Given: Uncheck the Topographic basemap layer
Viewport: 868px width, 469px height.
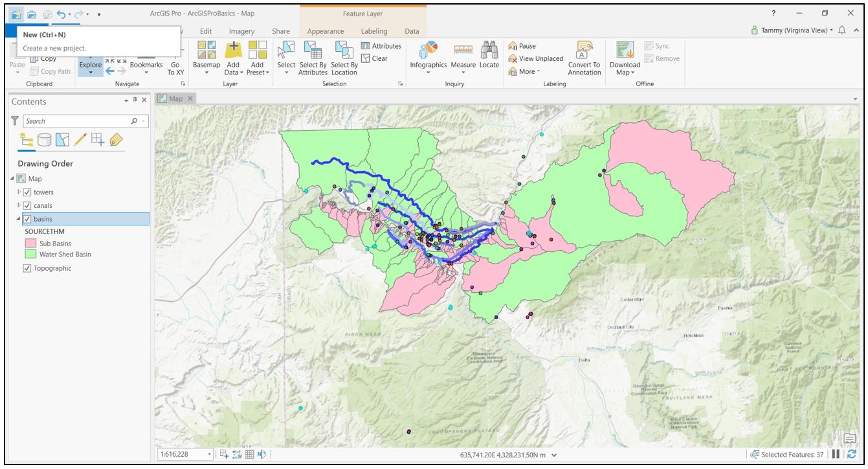Looking at the screenshot, I should point(27,268).
